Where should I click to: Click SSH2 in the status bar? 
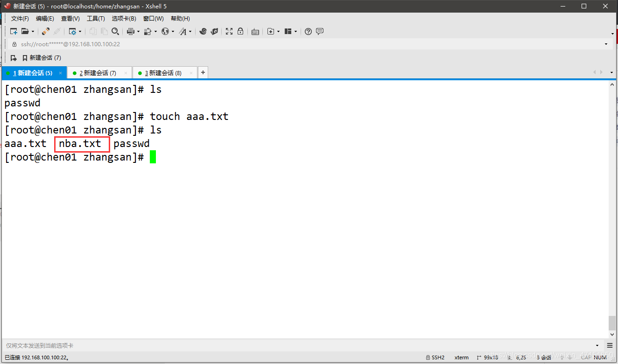(435, 358)
